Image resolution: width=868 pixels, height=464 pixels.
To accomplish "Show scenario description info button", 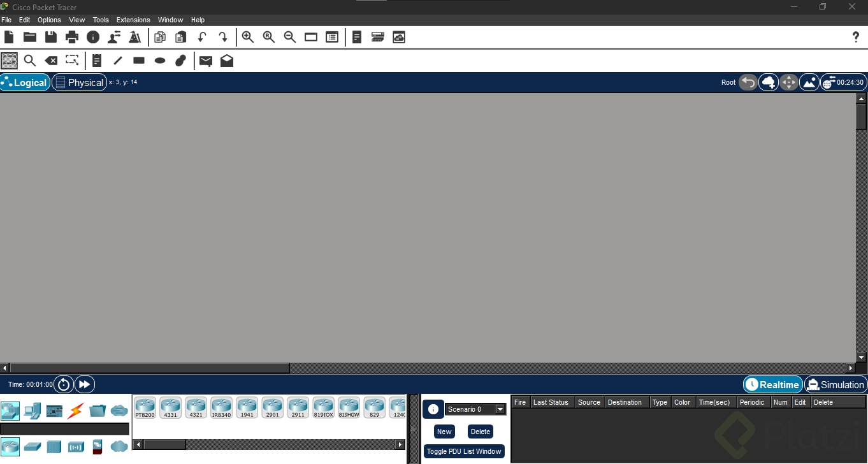I will click(x=433, y=409).
